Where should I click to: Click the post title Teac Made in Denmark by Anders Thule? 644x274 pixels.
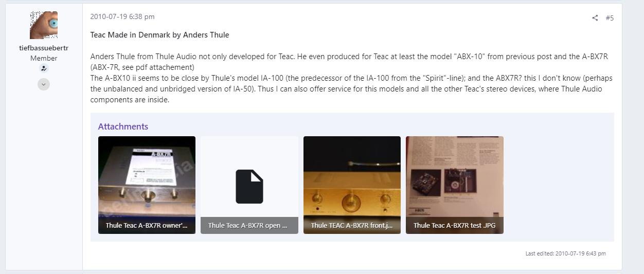159,35
